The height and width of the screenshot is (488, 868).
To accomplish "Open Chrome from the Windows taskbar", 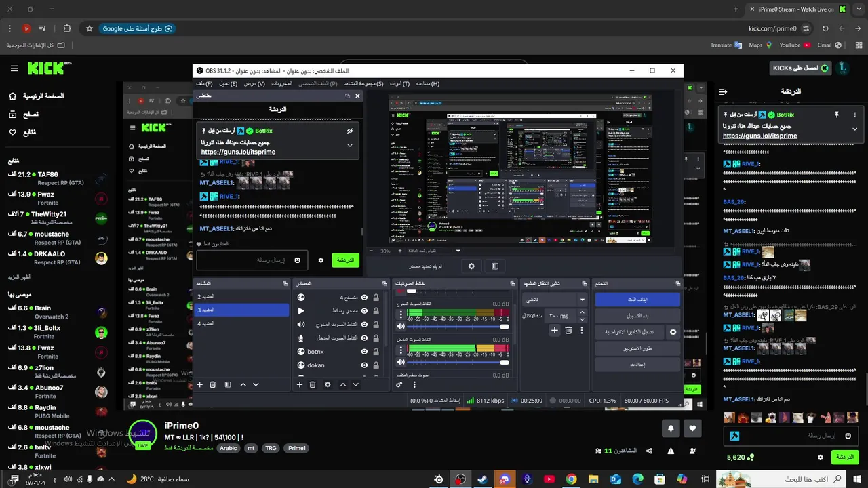I will click(x=571, y=479).
